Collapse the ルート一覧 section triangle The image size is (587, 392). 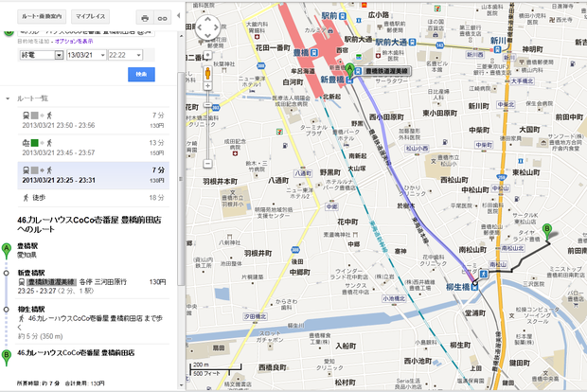click(x=8, y=98)
